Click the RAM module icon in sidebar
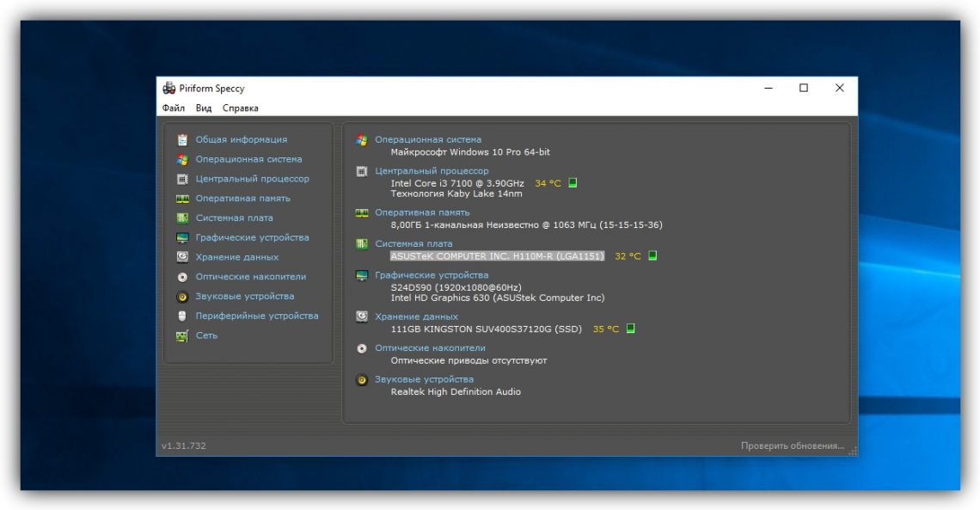The image size is (980, 510). pyautogui.click(x=182, y=199)
